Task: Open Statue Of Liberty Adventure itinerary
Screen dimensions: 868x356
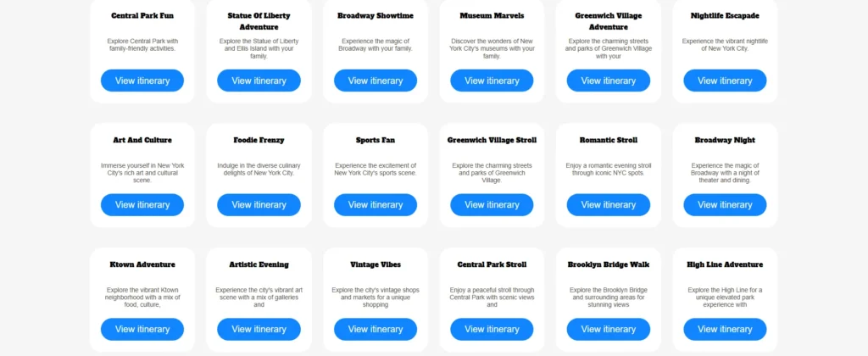Action: click(x=259, y=81)
